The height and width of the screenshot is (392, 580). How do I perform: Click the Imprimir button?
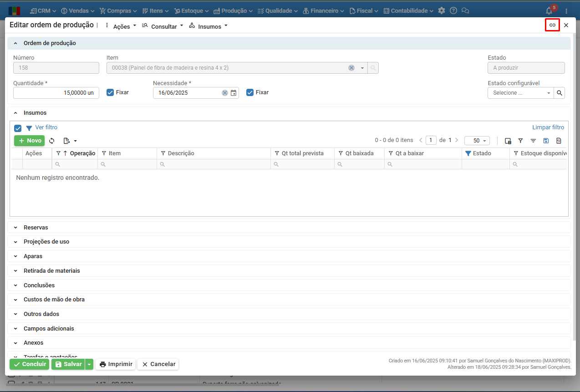(x=116, y=364)
